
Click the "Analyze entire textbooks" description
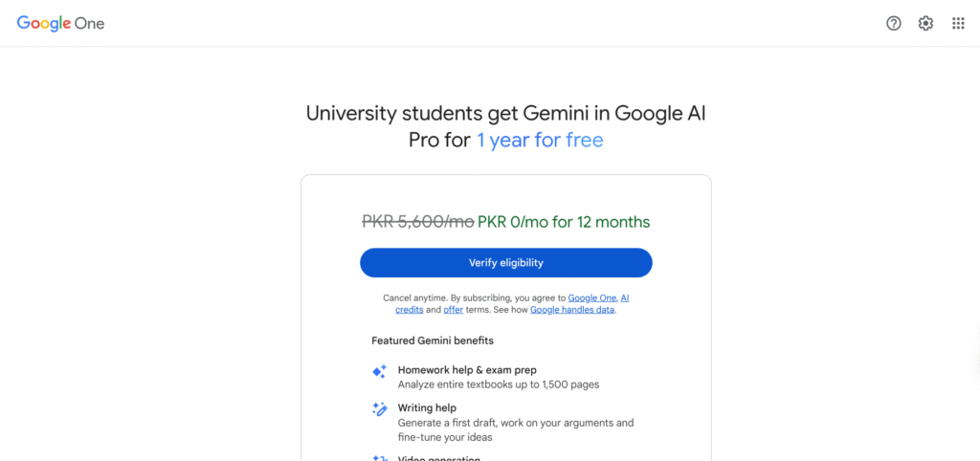pos(499,384)
